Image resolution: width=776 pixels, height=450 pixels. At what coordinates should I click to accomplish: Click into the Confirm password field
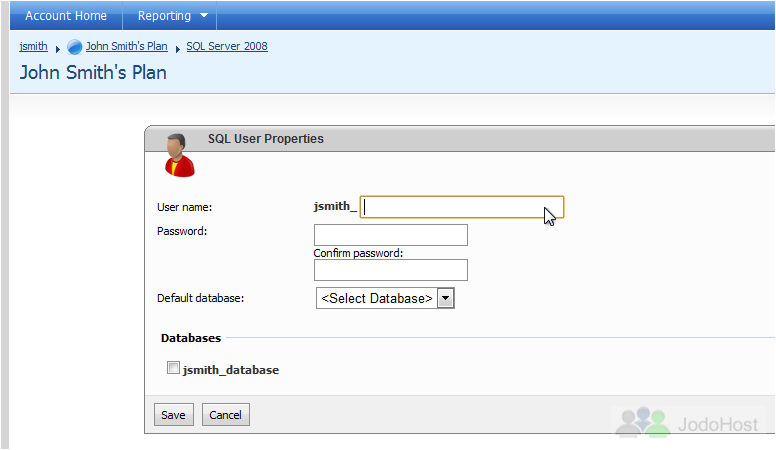pos(390,270)
